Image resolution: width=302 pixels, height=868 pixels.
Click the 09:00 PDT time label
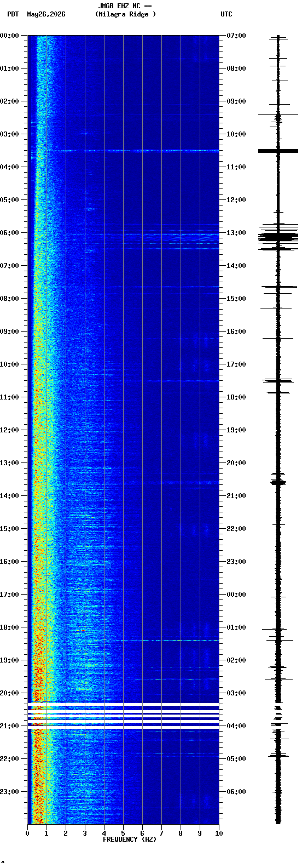click(x=9, y=332)
